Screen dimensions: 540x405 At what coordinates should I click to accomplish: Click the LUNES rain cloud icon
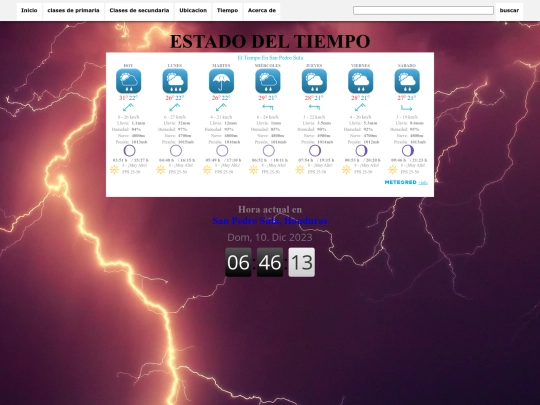click(x=175, y=81)
